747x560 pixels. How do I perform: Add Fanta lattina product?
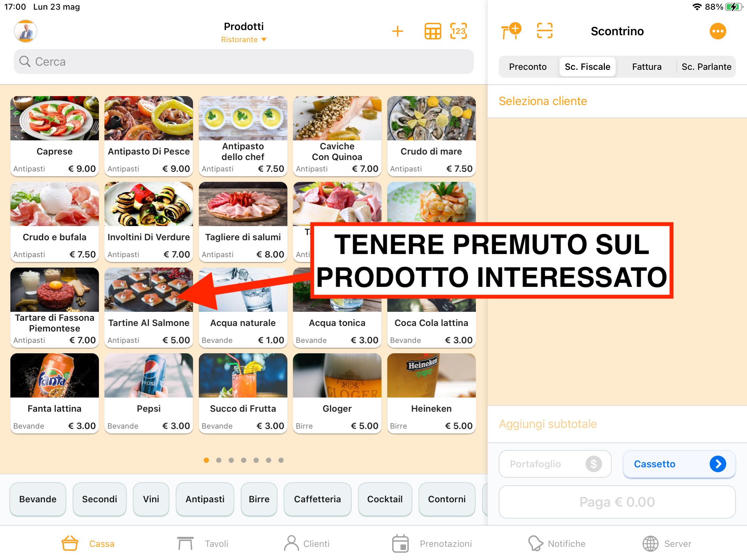point(55,393)
